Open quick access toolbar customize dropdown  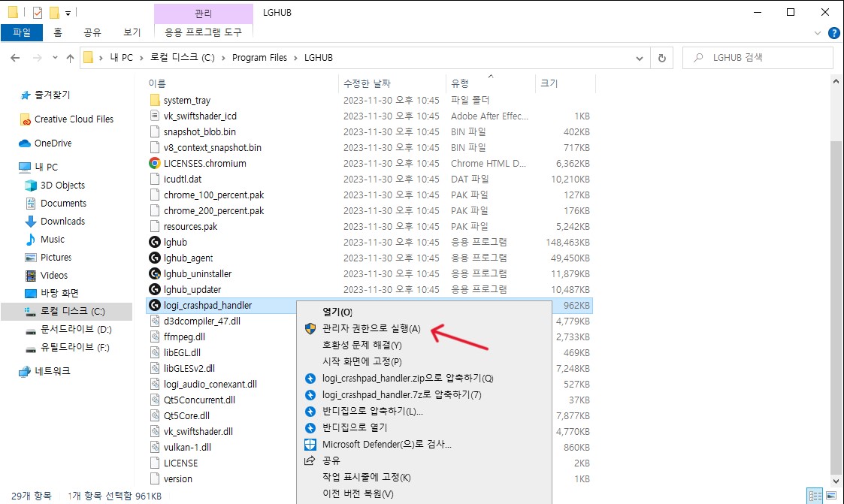[x=68, y=13]
